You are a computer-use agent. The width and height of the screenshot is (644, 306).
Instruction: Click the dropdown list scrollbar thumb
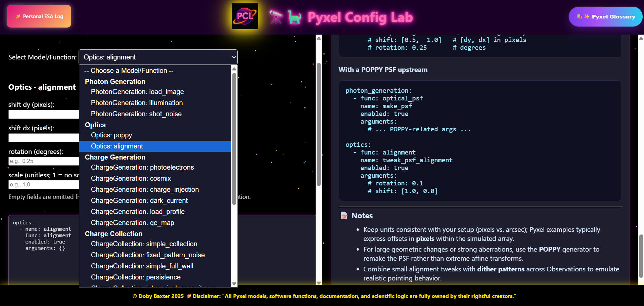234,138
